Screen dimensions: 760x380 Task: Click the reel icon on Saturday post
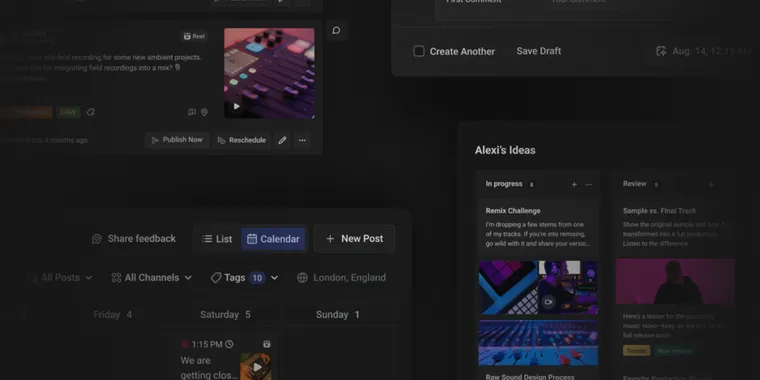tap(267, 344)
